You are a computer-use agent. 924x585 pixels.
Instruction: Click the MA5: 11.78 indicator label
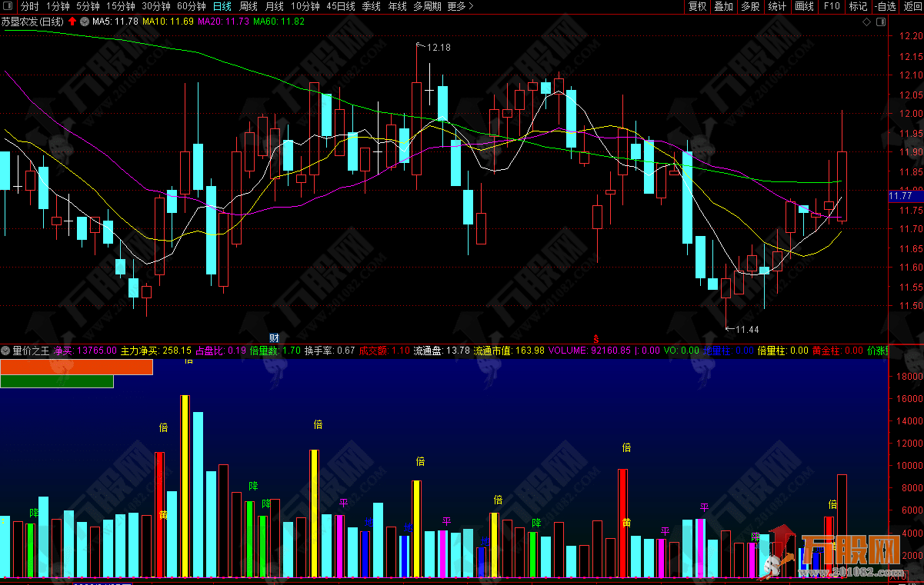[x=115, y=22]
